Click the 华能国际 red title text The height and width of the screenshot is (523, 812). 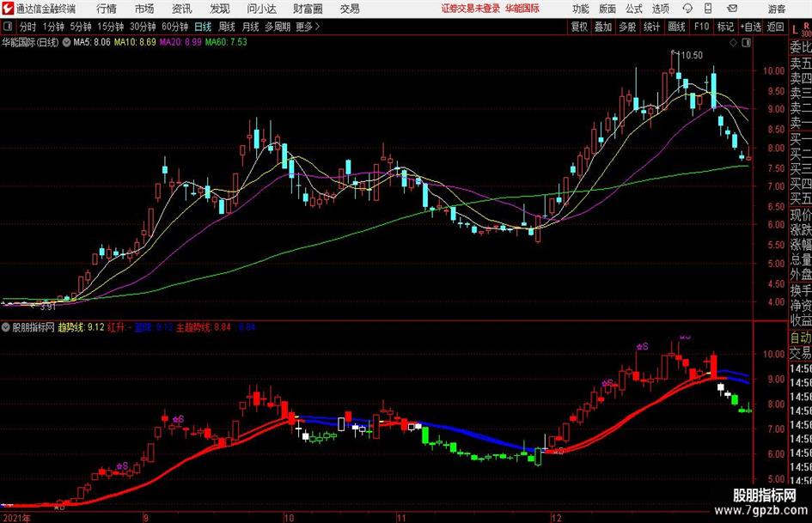click(522, 9)
